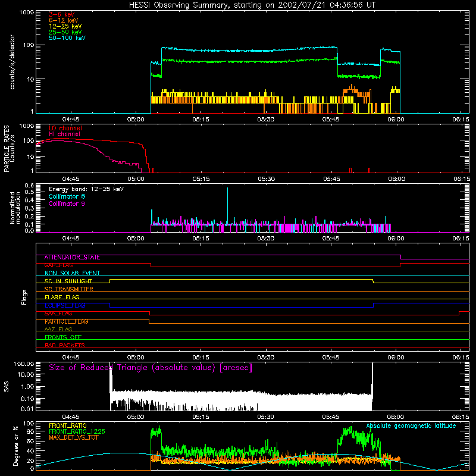Click the SAS spike near 05:55
The image size is (476, 476).
(x=372, y=386)
